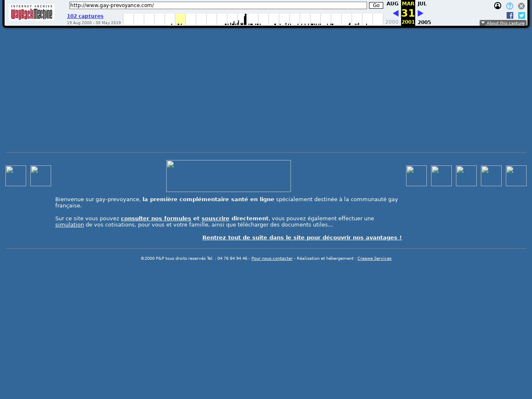Close the Wayback toolbar
This screenshot has height=399, width=532.
[x=521, y=6]
